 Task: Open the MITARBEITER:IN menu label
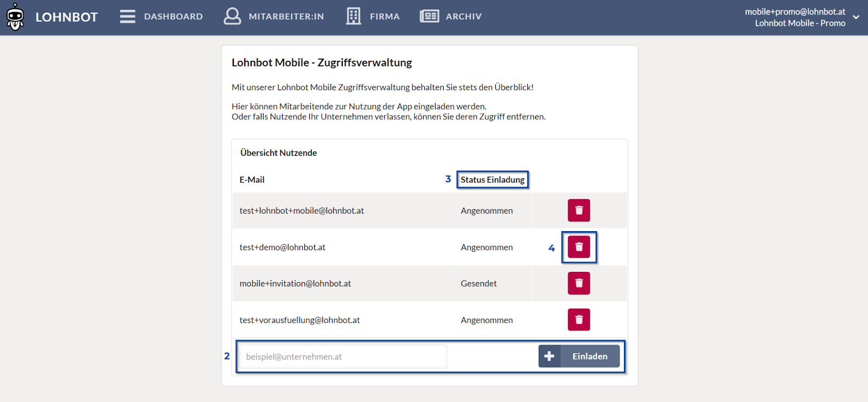pos(286,16)
